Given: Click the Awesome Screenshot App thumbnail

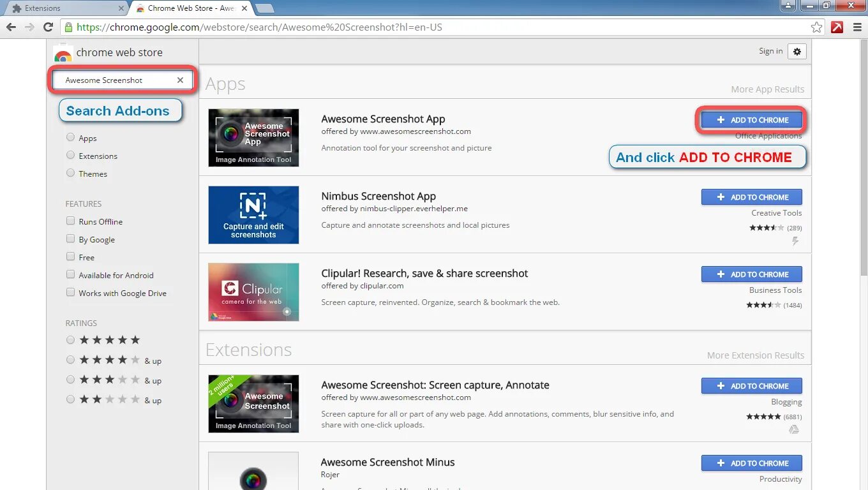Looking at the screenshot, I should (x=253, y=138).
